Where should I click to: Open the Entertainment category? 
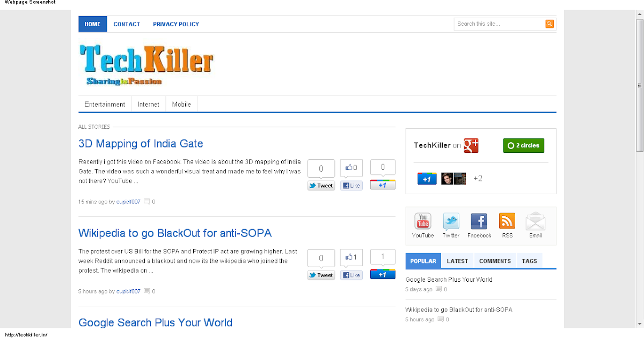click(105, 104)
